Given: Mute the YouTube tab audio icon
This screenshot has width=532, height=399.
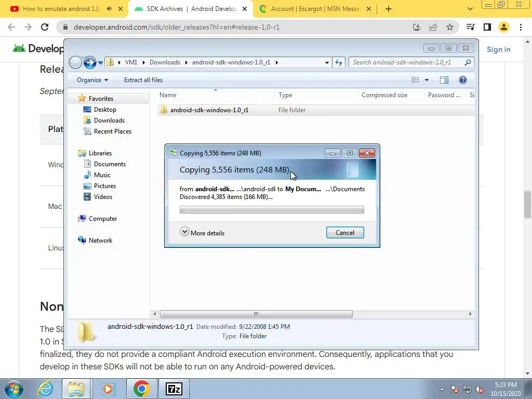Looking at the screenshot, I should pos(109,9).
